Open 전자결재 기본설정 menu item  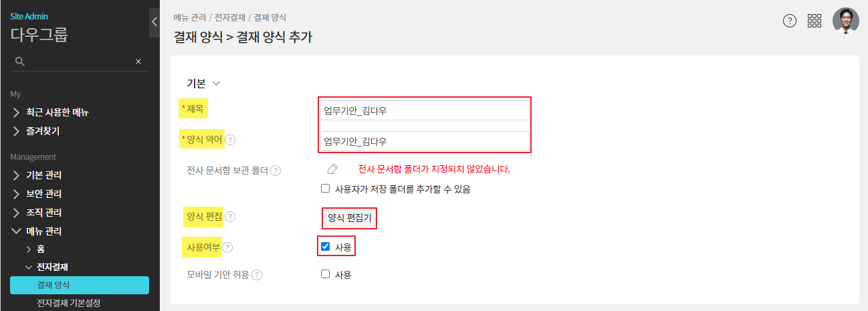pos(68,303)
